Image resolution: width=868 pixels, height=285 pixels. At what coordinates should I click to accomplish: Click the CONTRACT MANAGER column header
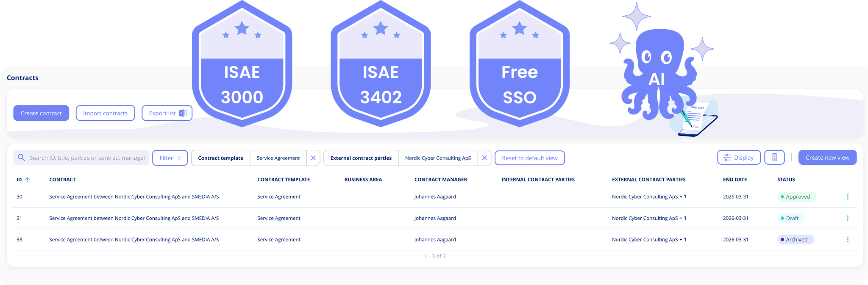click(x=441, y=180)
